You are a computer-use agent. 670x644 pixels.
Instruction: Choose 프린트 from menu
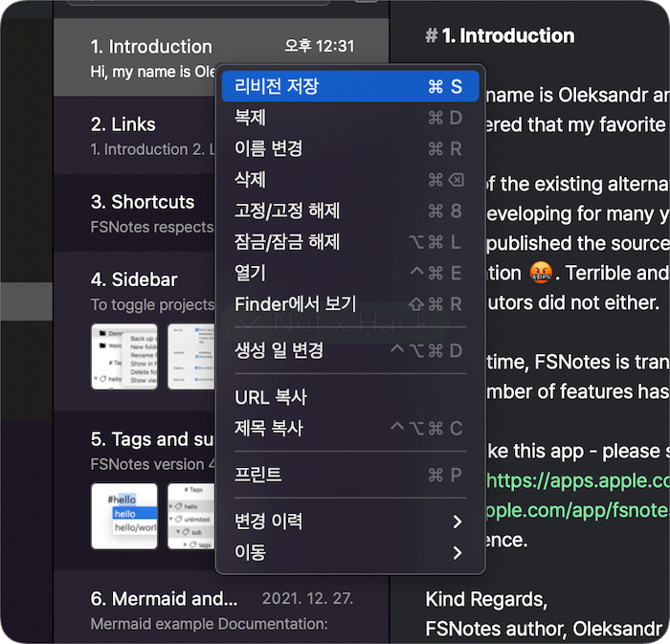point(350,475)
